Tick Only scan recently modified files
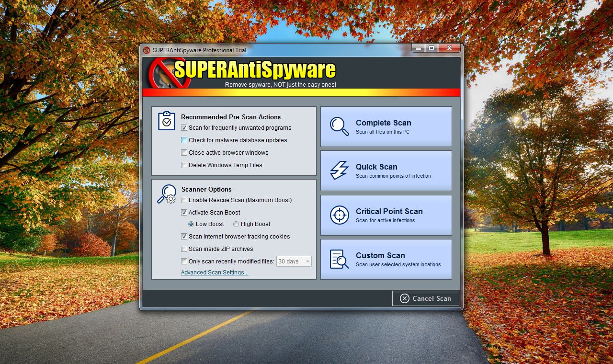Screen dimensions: 613x364 point(184,262)
